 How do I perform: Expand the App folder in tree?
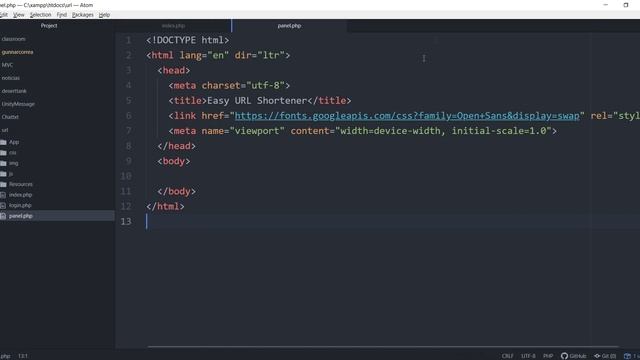pos(14,142)
